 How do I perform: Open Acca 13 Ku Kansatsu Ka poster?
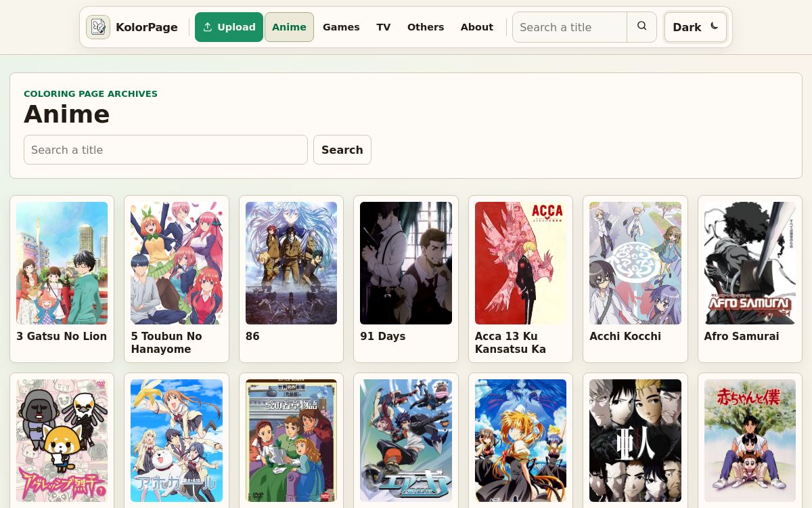[520, 263]
